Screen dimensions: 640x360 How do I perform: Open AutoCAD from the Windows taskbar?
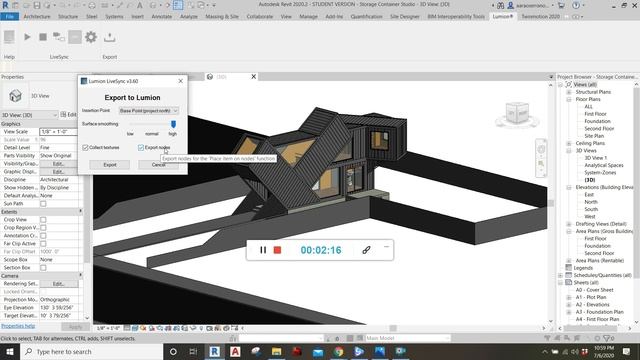(235, 351)
